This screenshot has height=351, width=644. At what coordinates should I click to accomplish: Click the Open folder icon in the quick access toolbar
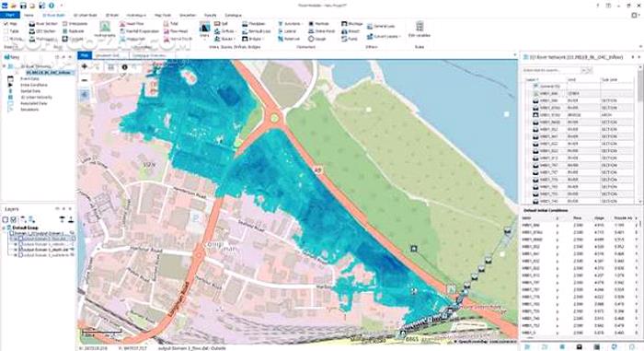coord(14,6)
